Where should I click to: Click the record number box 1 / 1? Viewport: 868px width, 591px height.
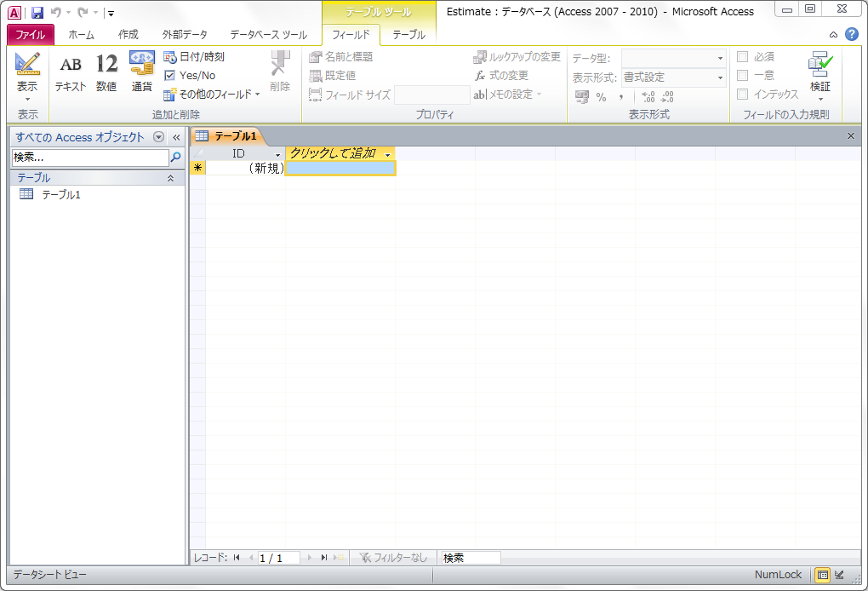[279, 558]
